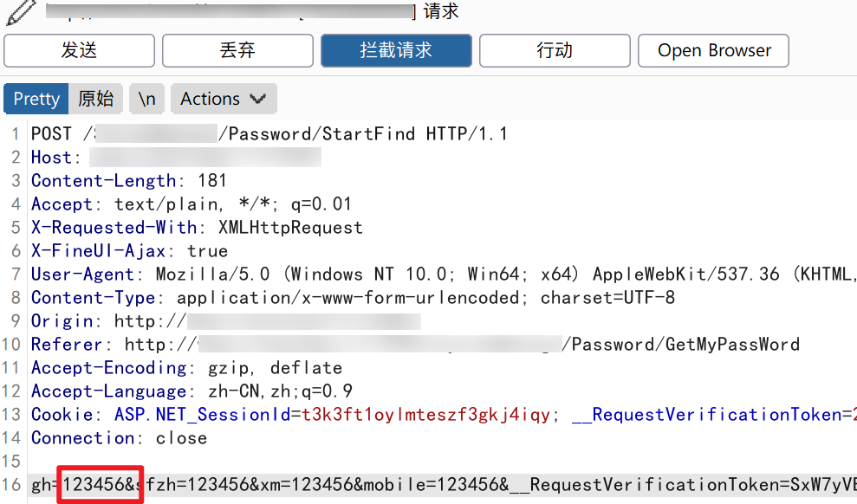Click the mobile=123456 parameter in the body
This screenshot has width=857, height=504.
(436, 484)
